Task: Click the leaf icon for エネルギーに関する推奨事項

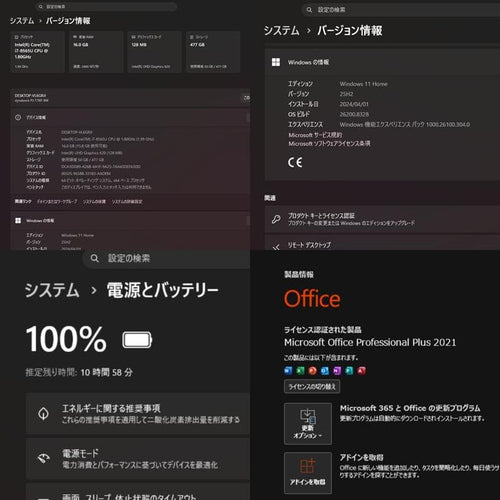Action: [x=43, y=414]
